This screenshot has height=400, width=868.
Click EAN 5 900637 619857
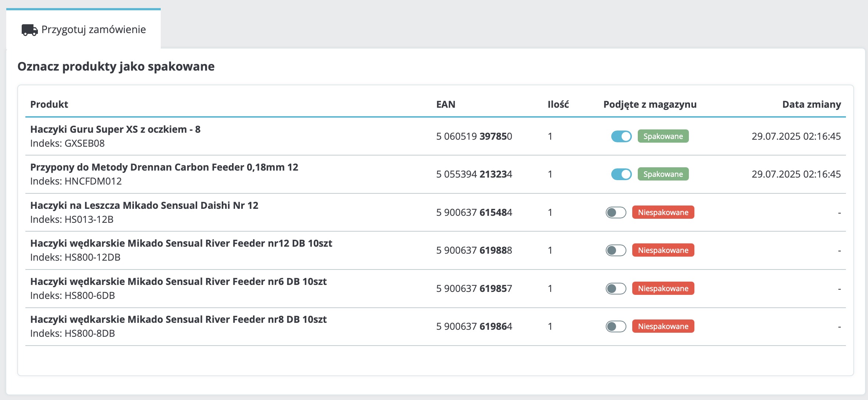point(474,289)
